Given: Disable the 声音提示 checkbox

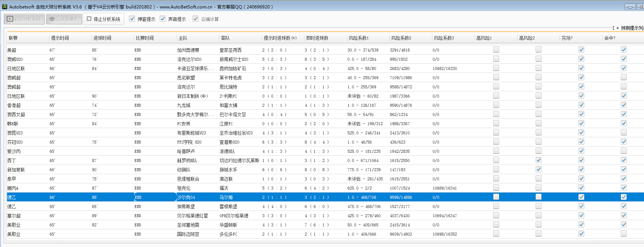Looking at the screenshot, I should click(x=163, y=19).
